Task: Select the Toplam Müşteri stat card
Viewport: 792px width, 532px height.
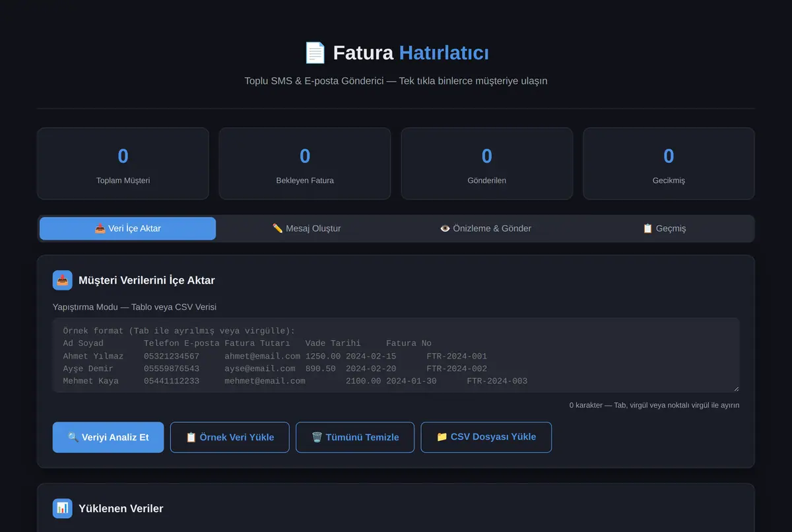Action: 123,164
